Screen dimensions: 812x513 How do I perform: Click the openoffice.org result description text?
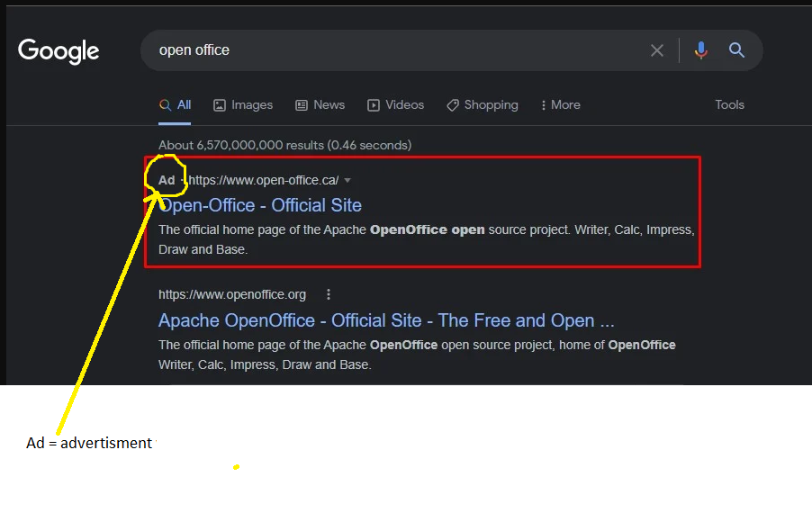tap(417, 355)
